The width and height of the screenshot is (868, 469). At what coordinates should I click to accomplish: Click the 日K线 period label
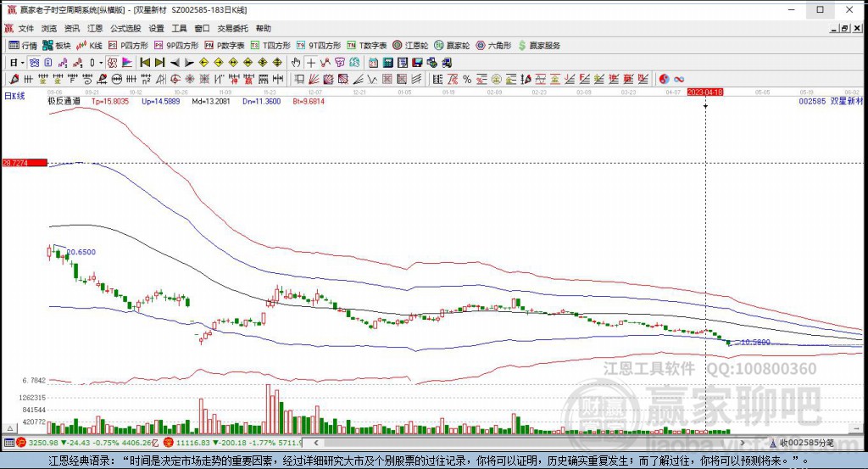[x=15, y=96]
